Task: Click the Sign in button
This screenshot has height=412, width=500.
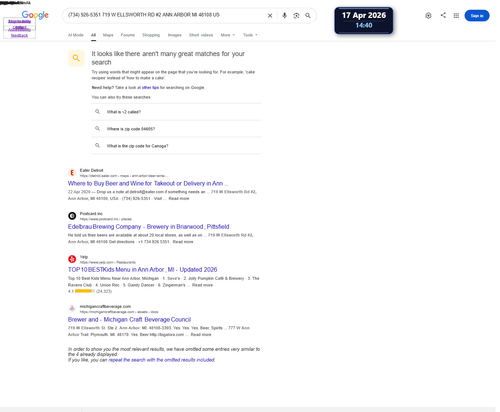Action: click(x=477, y=16)
